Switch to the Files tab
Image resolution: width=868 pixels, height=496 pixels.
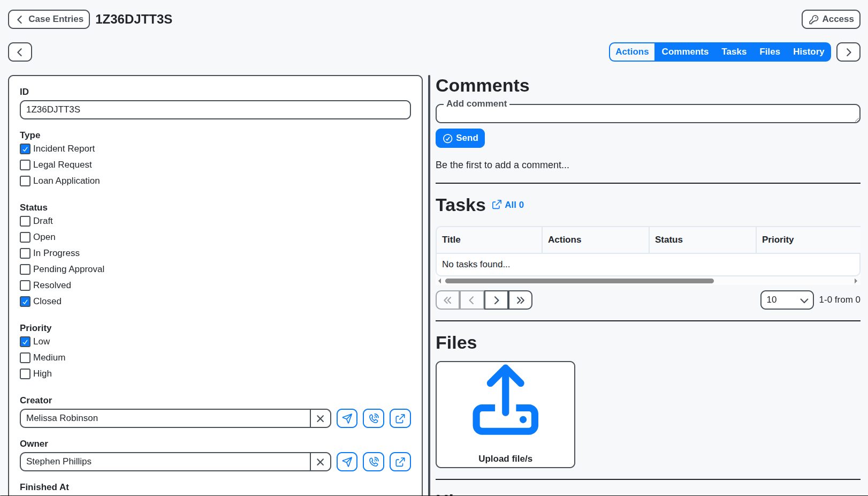(770, 51)
